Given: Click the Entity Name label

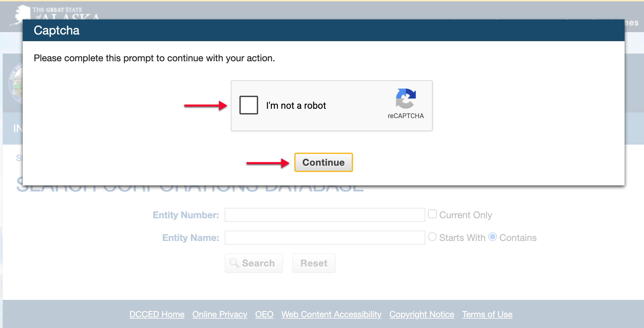Looking at the screenshot, I should click(x=191, y=238).
